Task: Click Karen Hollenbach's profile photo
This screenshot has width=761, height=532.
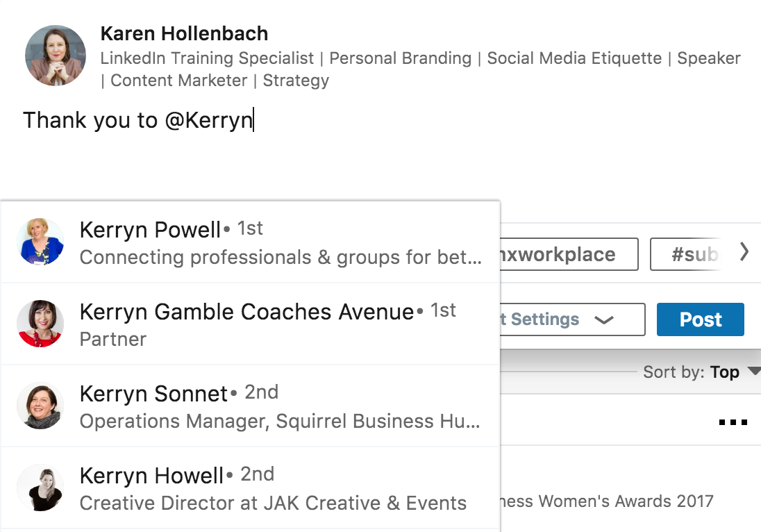Action: (56, 56)
